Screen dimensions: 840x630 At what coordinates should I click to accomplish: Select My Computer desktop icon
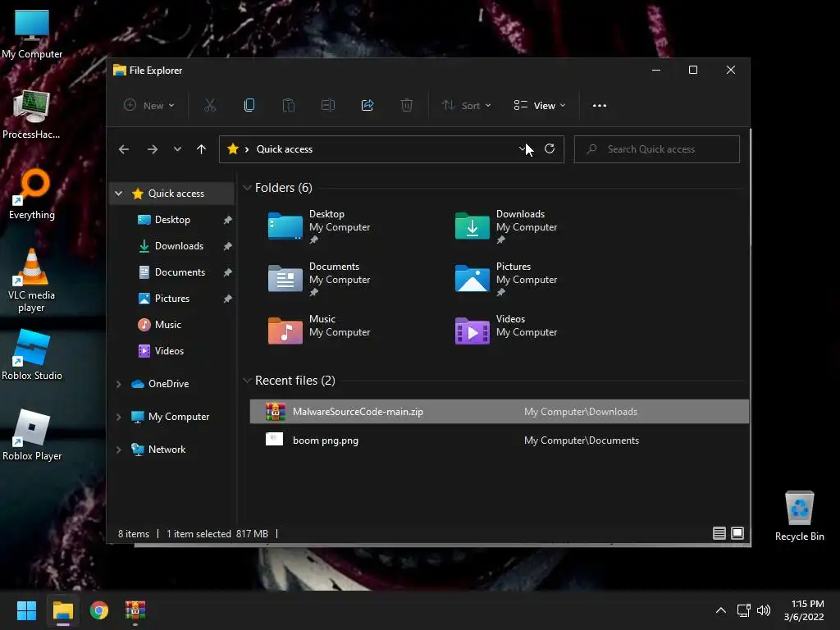point(32,34)
